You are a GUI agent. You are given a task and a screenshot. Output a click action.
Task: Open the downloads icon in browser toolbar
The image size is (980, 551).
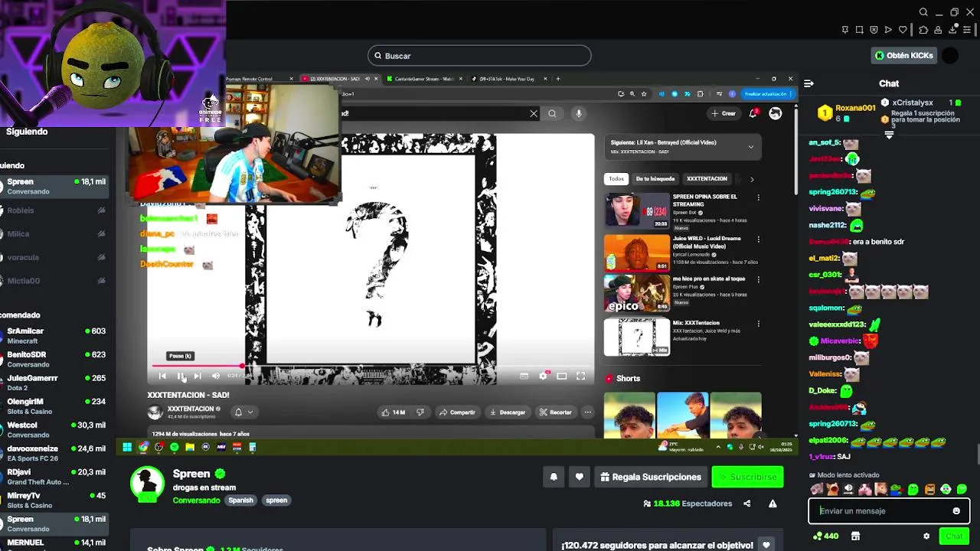pos(953,30)
